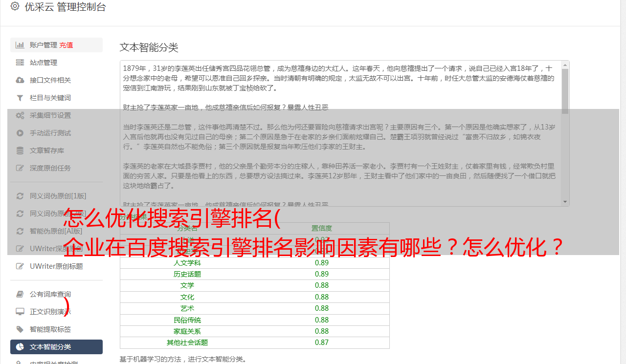Screen dimensions: 626x364
Task: Select the 人文学科 category cell
Action: (187, 263)
